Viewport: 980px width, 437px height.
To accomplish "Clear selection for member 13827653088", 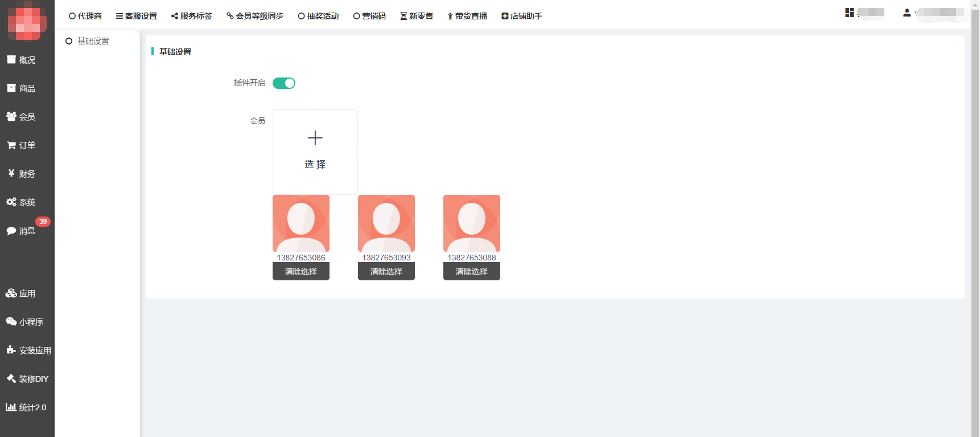I will click(471, 272).
